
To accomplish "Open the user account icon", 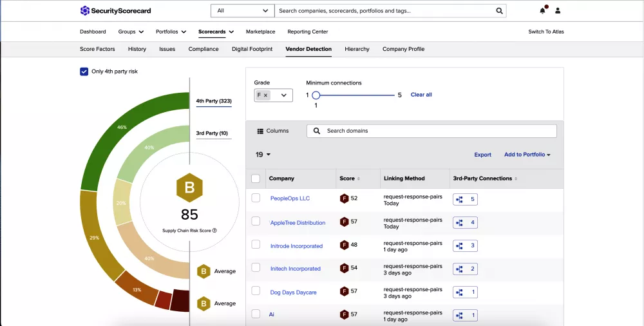I will (x=557, y=11).
